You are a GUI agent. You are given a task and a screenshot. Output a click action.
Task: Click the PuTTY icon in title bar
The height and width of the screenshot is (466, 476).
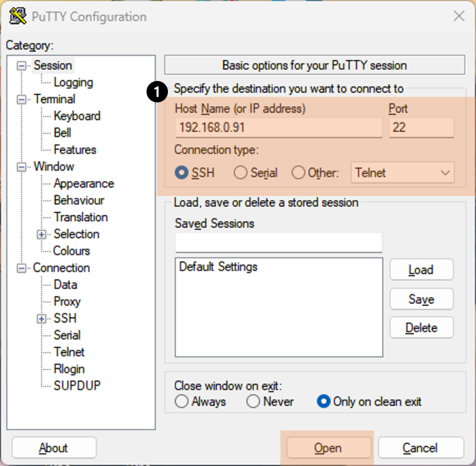coord(18,16)
